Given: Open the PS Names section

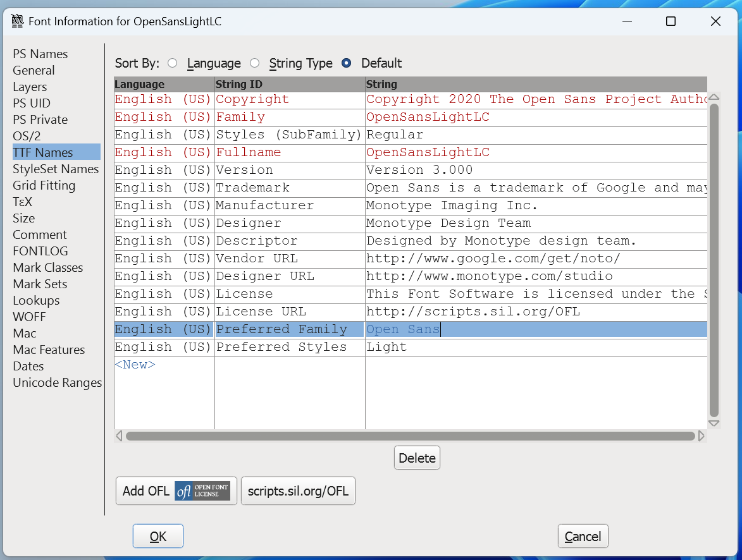Looking at the screenshot, I should [x=40, y=54].
